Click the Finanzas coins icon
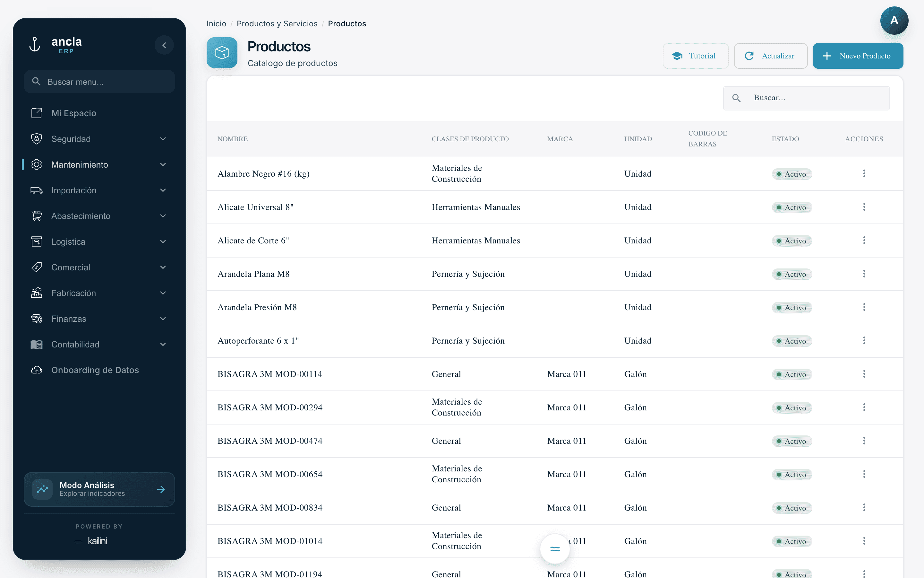Screen dimensions: 924x578 click(x=36, y=319)
